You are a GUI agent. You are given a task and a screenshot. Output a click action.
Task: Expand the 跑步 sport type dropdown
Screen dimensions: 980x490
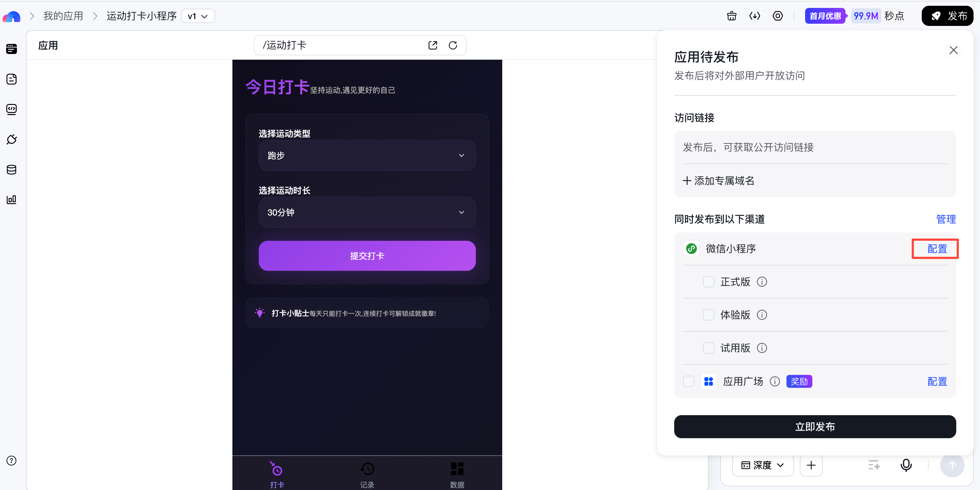point(366,155)
